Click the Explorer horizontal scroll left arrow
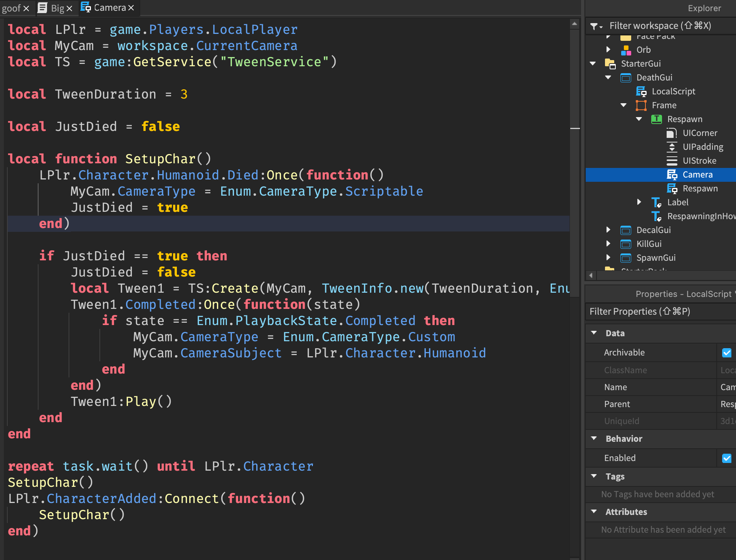Image resolution: width=736 pixels, height=560 pixels. point(591,275)
